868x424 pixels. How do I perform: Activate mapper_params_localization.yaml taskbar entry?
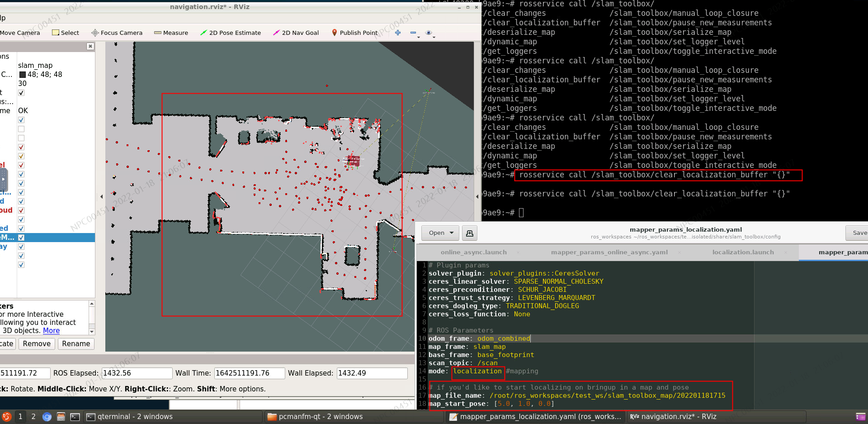point(536,417)
